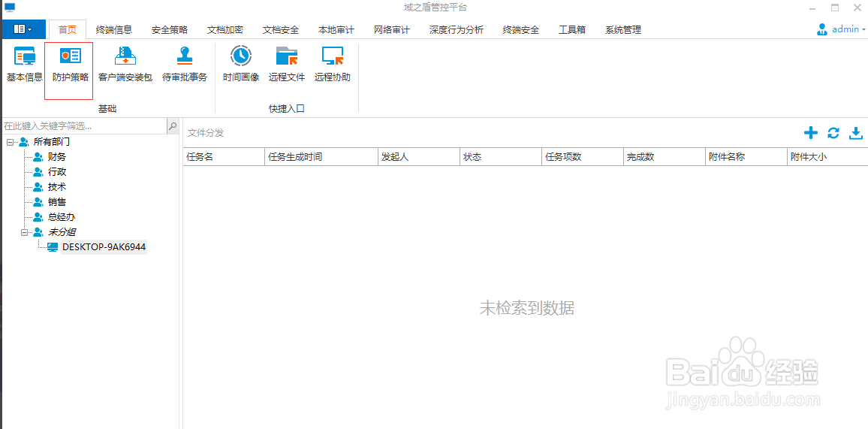
Task: Click the 任务名 column header
Action: click(x=225, y=157)
